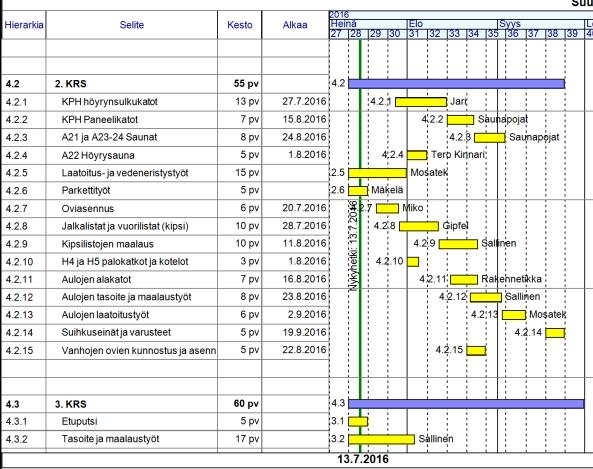Select the Hierarkia column header

click(x=24, y=25)
